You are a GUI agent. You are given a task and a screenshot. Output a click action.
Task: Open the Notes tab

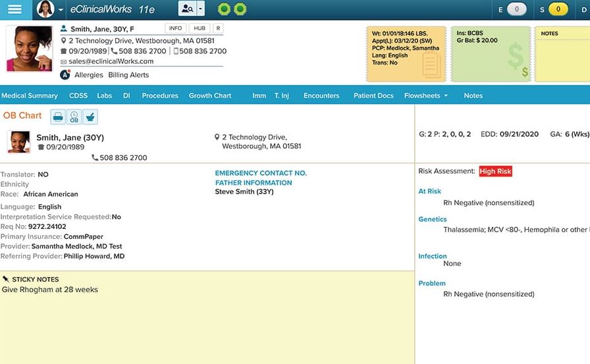coord(473,95)
